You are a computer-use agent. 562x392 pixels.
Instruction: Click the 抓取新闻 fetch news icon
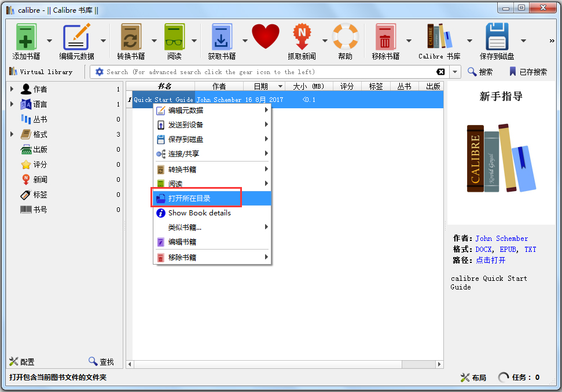(x=302, y=37)
